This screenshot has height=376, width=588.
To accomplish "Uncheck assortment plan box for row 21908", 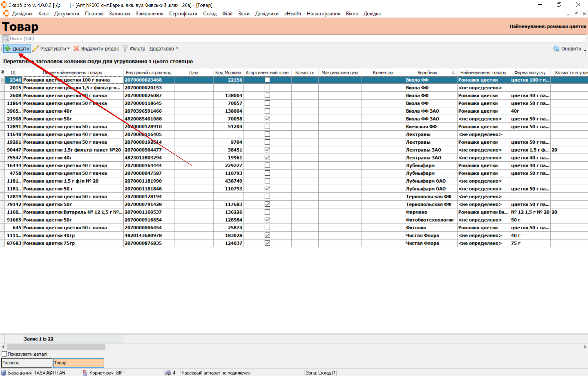I will (267, 119).
